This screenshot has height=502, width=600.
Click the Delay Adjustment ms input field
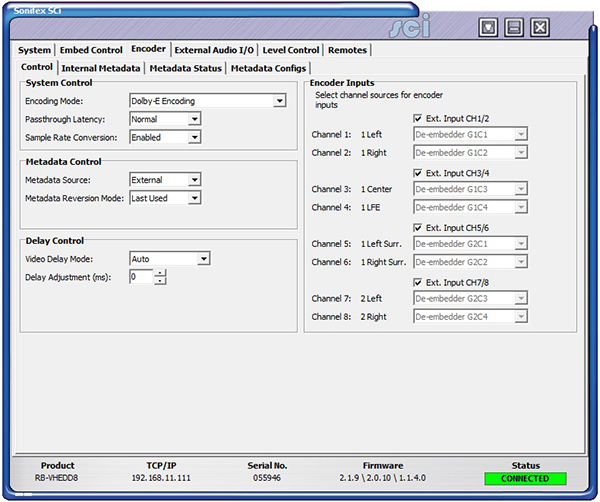[140, 277]
